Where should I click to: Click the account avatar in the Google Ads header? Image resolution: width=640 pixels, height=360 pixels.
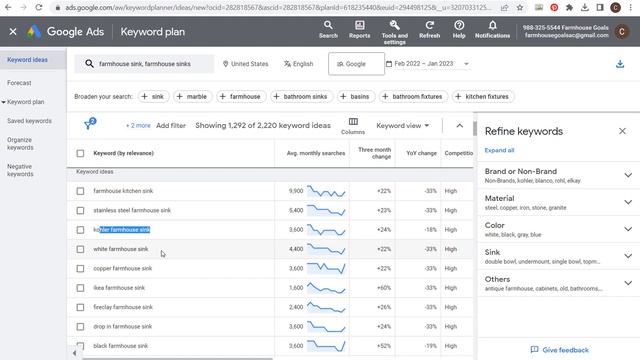point(622,31)
